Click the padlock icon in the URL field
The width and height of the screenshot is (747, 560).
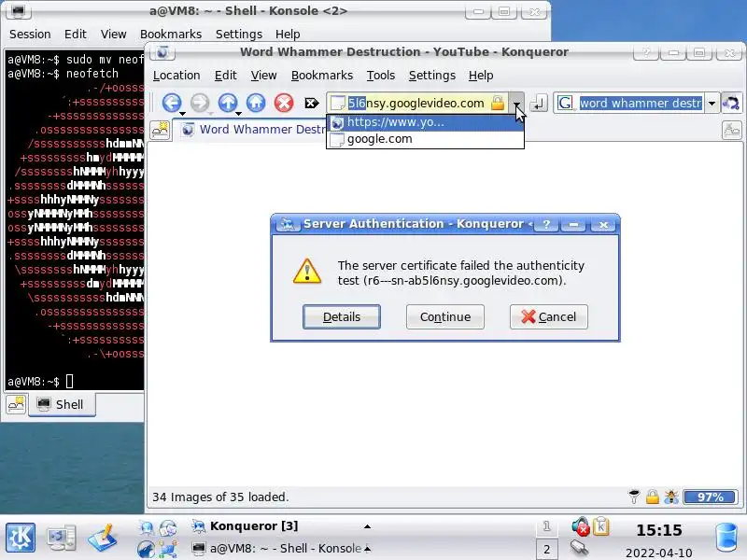[x=498, y=103]
